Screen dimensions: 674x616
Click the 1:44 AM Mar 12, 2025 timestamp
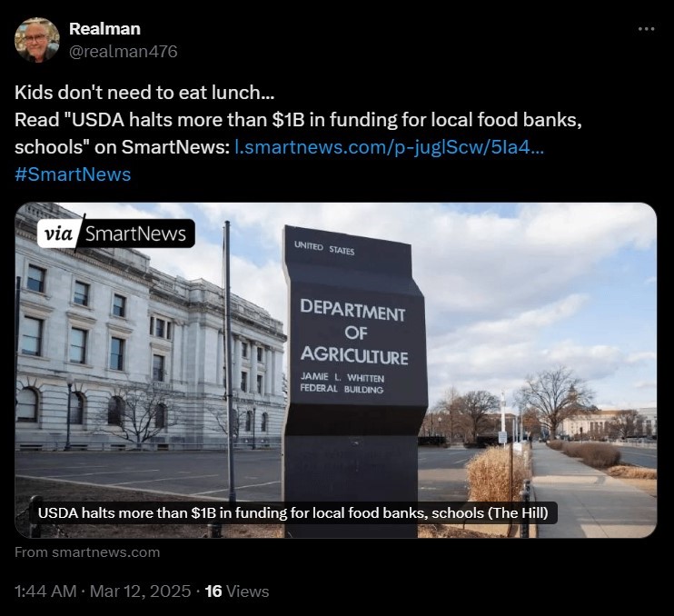click(103, 591)
